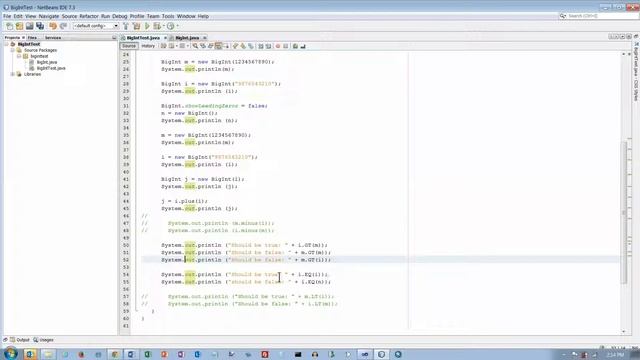Collapse the bigIntTest package node

(19, 56)
